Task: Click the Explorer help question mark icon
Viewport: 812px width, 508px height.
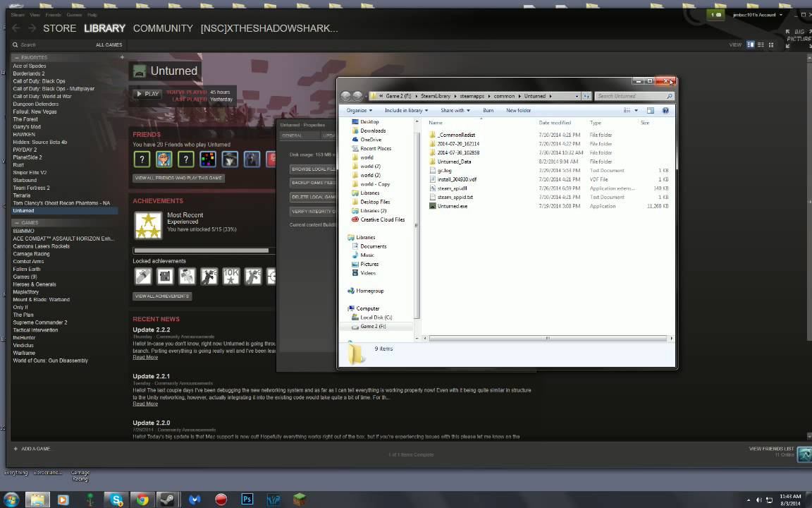Action: click(x=665, y=110)
